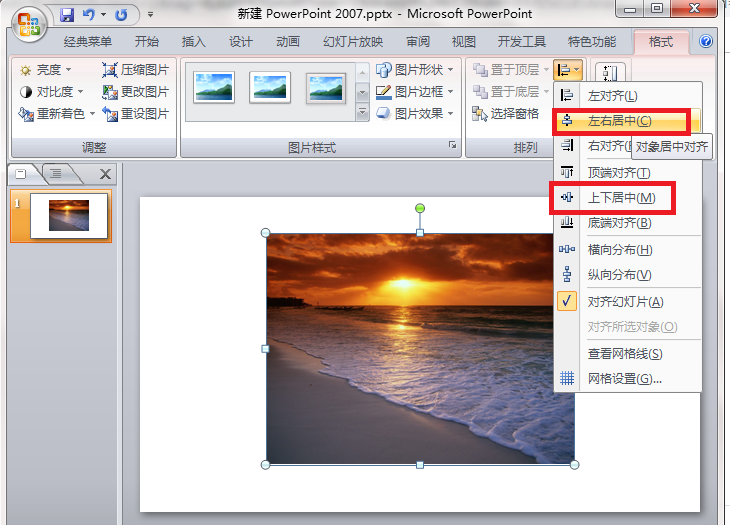This screenshot has width=730, height=525.
Task: Apply the third picture style thumbnail
Action: coord(326,87)
